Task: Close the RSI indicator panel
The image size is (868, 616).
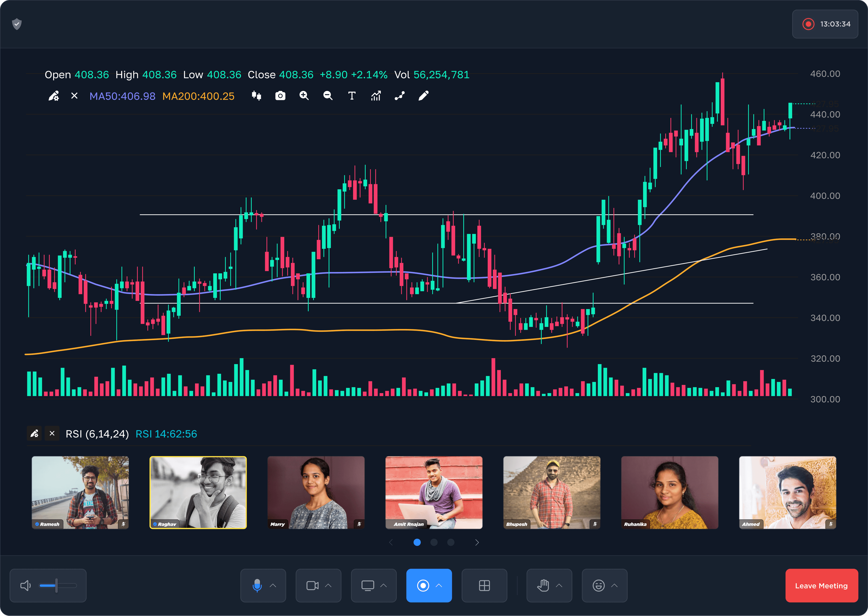Action: [x=52, y=433]
